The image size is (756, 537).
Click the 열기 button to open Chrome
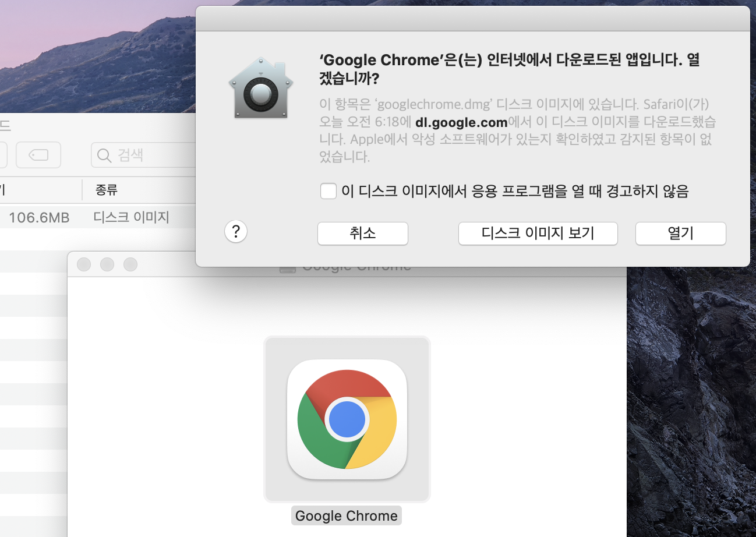pos(680,234)
